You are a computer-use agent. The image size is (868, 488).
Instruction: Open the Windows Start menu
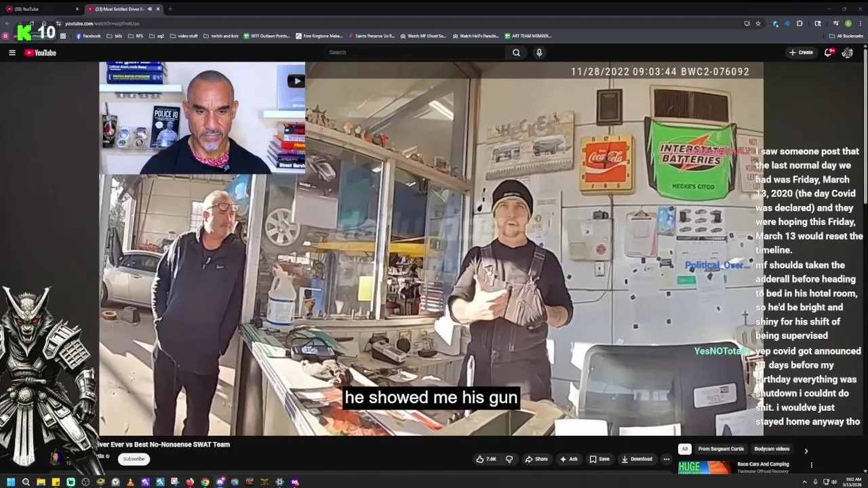pyautogui.click(x=10, y=482)
